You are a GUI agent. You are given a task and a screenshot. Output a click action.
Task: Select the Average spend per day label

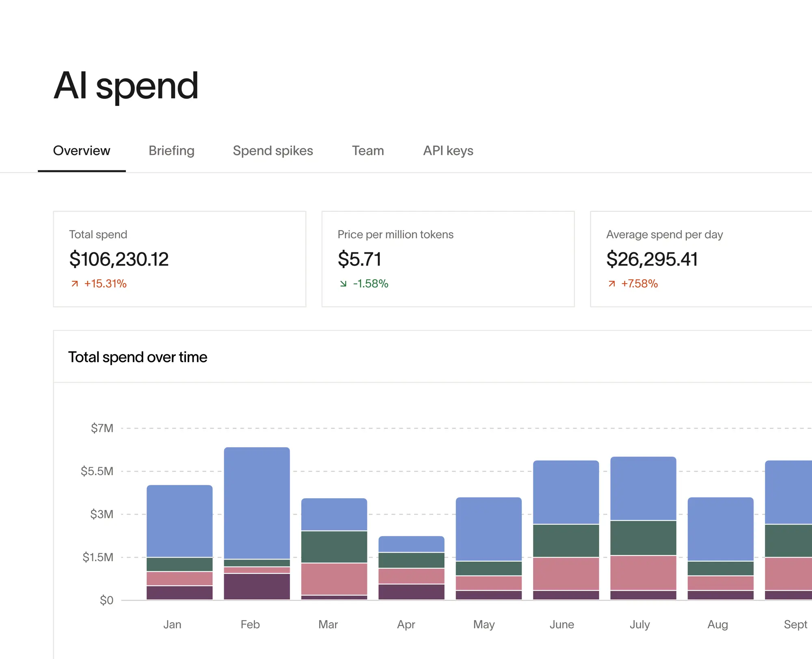[665, 235]
